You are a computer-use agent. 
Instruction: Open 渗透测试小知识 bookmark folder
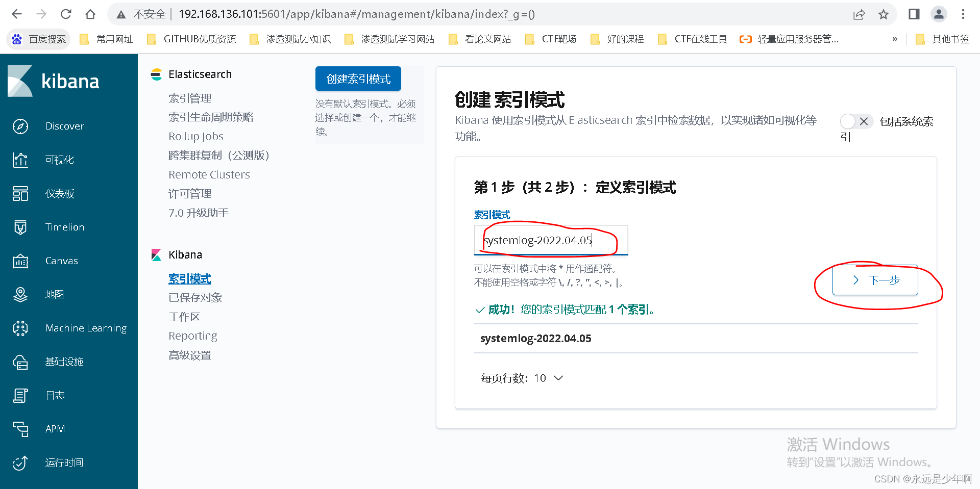click(290, 39)
